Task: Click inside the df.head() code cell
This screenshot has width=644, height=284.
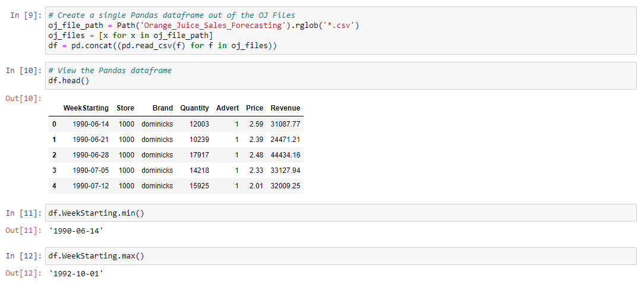Action: click(x=340, y=75)
